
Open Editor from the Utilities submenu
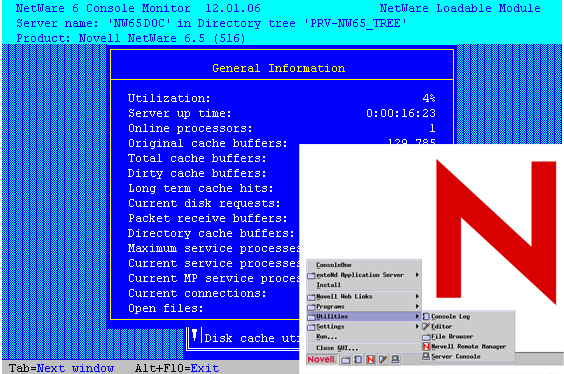(468, 327)
